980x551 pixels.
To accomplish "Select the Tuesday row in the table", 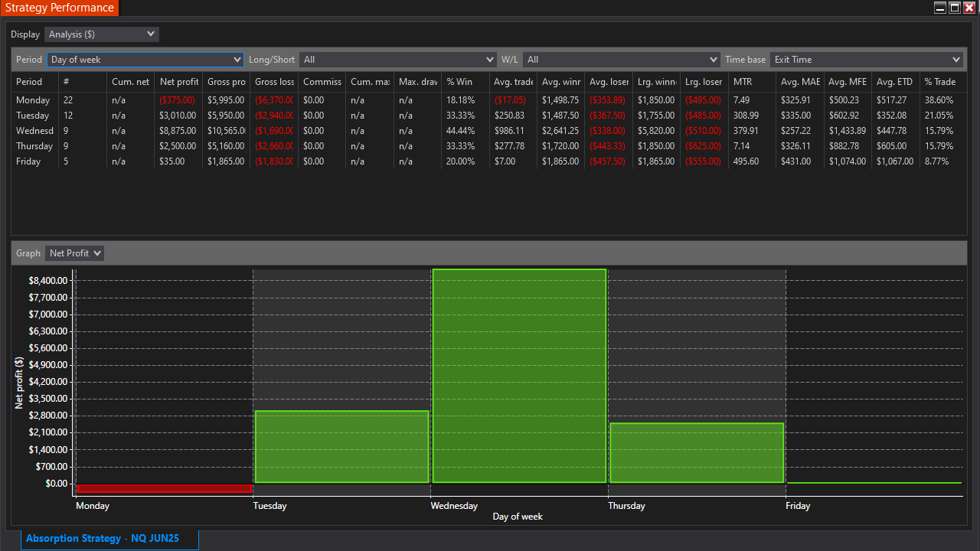I will [x=489, y=116].
